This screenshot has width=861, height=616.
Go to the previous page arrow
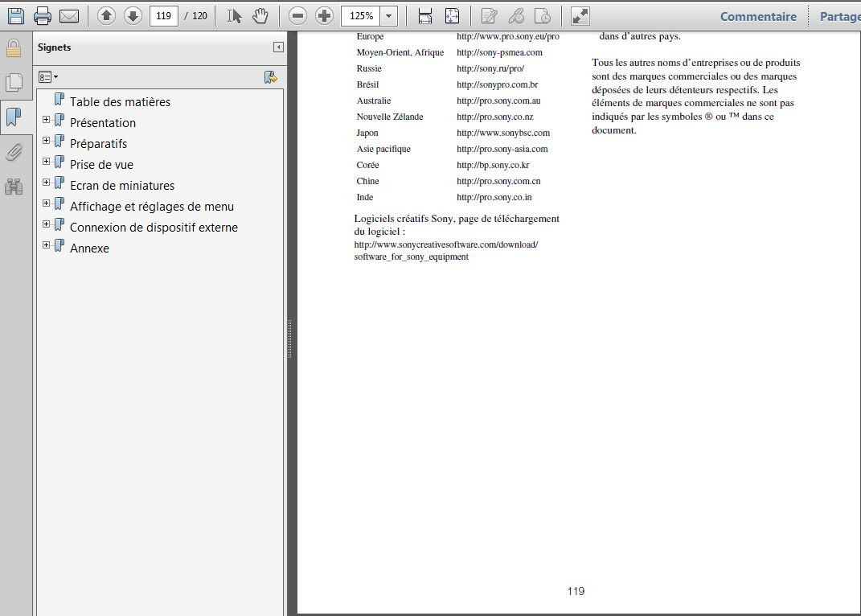click(x=107, y=16)
